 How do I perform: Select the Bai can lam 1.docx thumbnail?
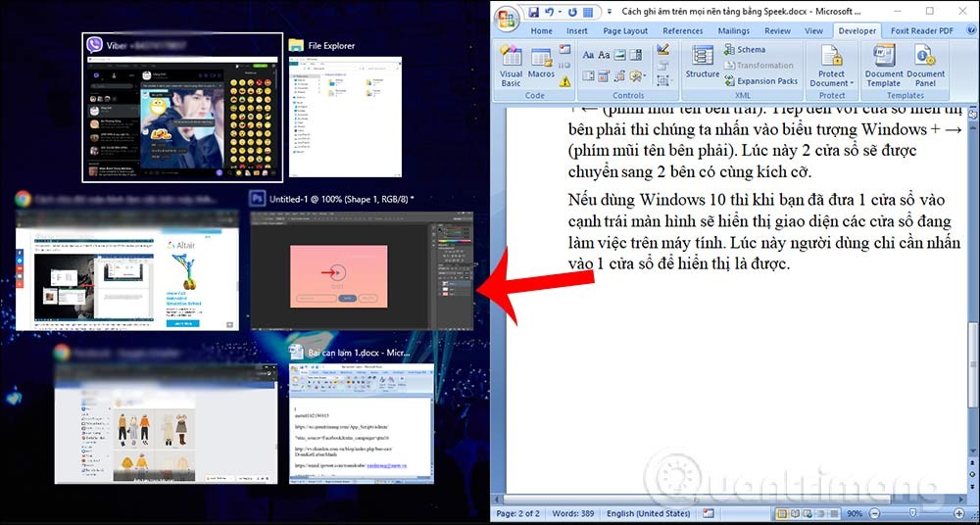361,422
